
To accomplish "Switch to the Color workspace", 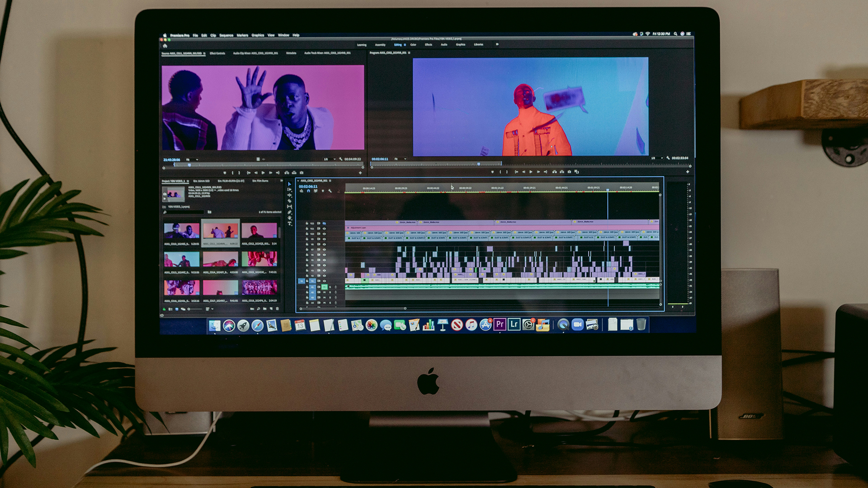I will point(413,45).
